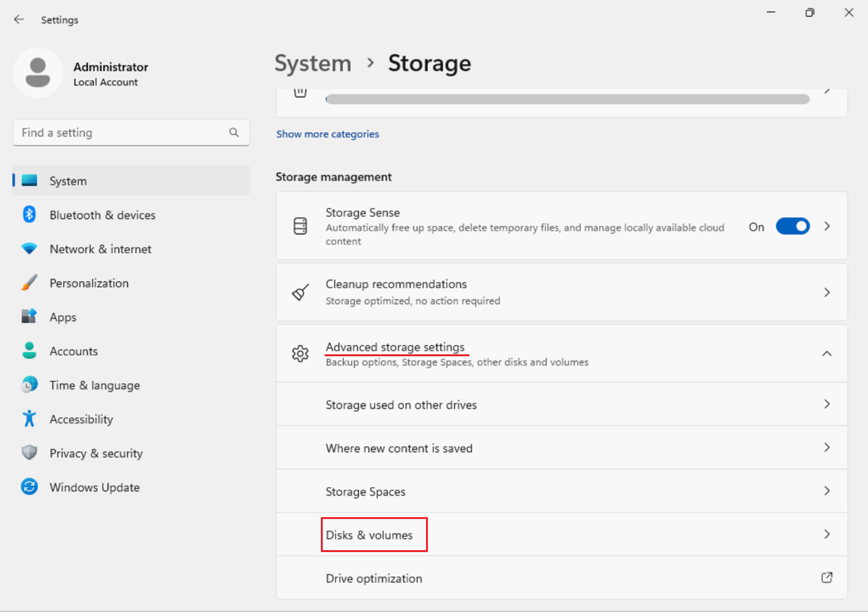Open Cleanup recommendations entry
Screen dimensions: 868x612
pyautogui.click(x=562, y=292)
